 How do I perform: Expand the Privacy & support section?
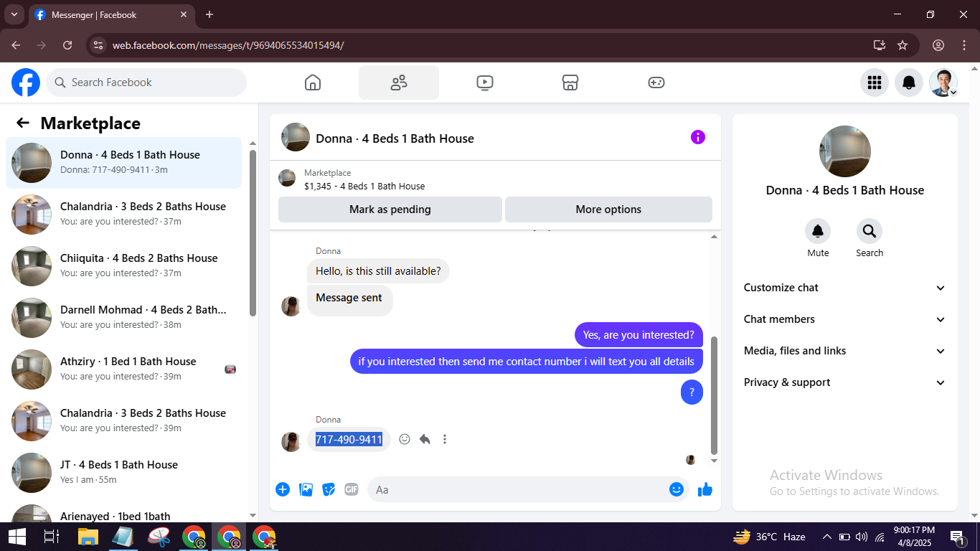tap(845, 382)
